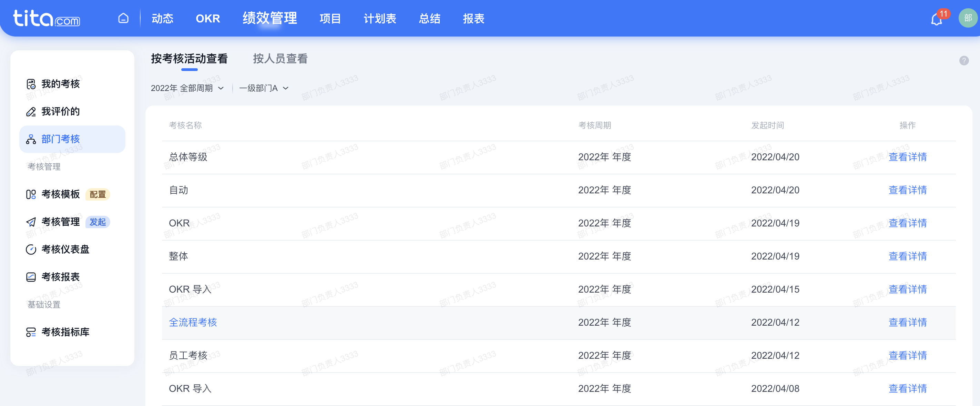Open 考核模板 in sidebar
This screenshot has height=406, width=980.
tap(60, 194)
